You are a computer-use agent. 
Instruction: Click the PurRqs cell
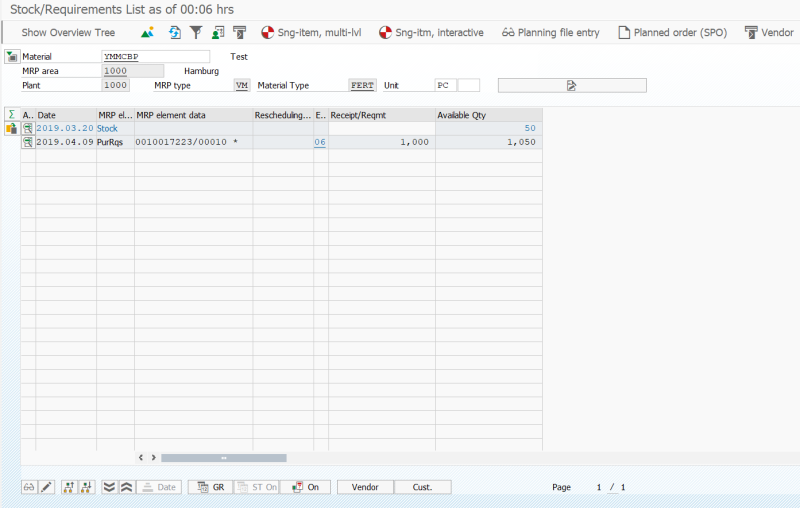coord(115,142)
